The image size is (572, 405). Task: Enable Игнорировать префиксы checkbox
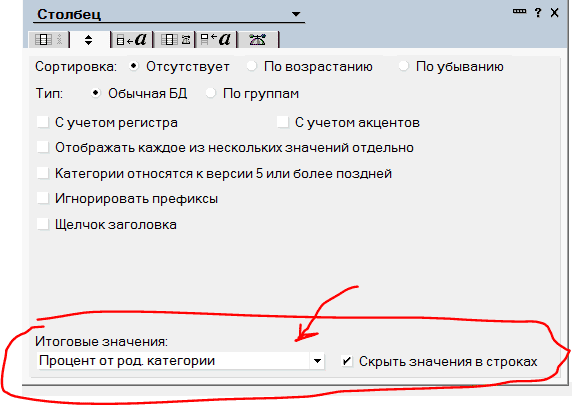coord(43,198)
